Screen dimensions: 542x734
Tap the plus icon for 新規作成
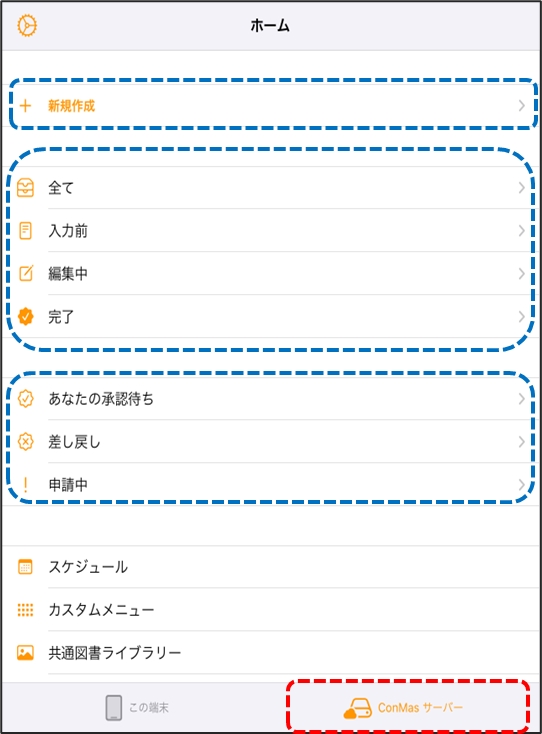pyautogui.click(x=25, y=106)
